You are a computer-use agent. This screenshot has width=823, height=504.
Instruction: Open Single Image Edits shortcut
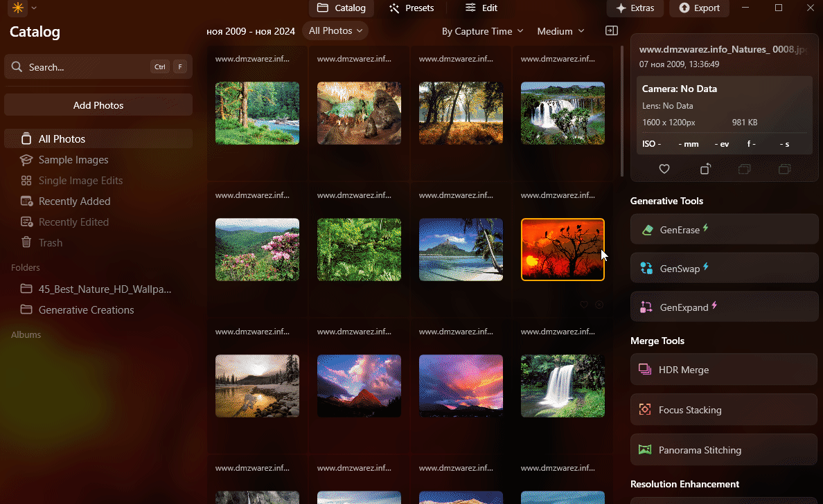[98, 181]
